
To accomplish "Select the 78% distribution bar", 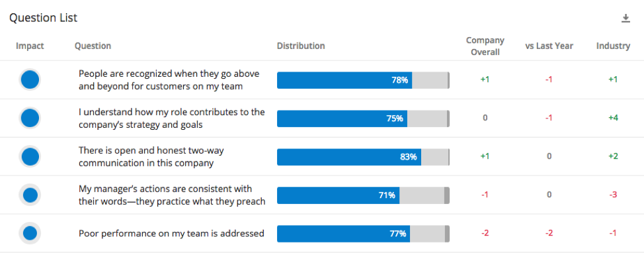I will (363, 80).
